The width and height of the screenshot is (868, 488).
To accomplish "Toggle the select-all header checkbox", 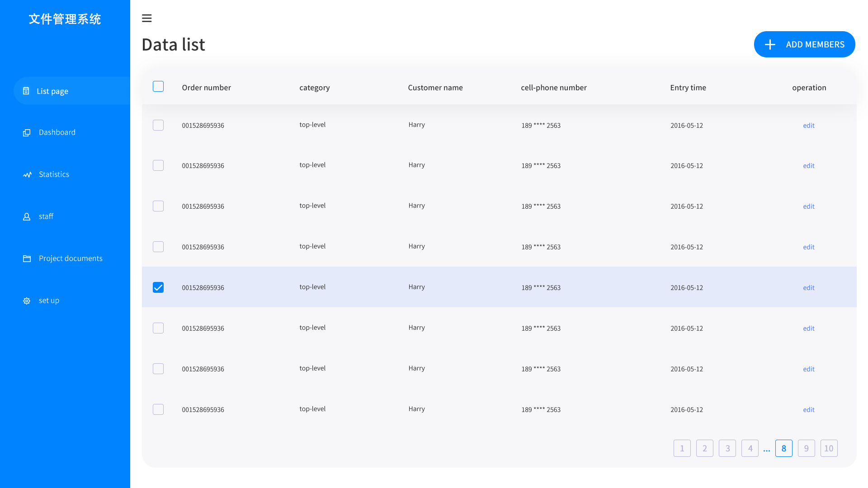I will click(x=158, y=86).
